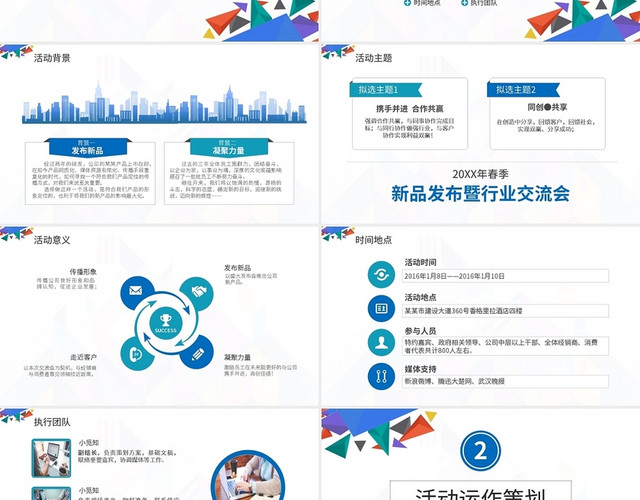640x500 pixels.
Task: Click the number 2 circle badge
Action: pos(480,451)
